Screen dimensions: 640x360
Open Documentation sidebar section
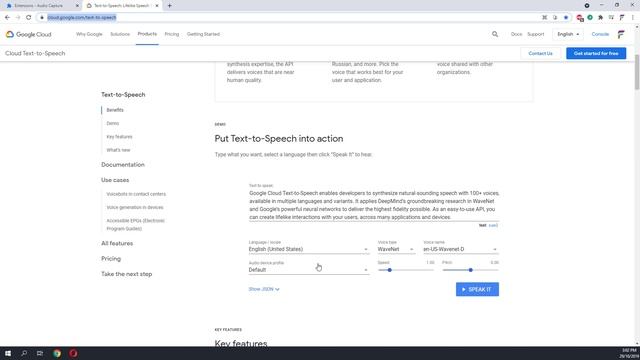pyautogui.click(x=123, y=165)
